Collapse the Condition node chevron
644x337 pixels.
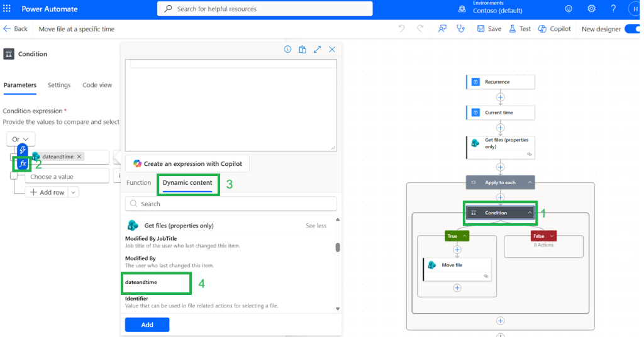tap(530, 213)
